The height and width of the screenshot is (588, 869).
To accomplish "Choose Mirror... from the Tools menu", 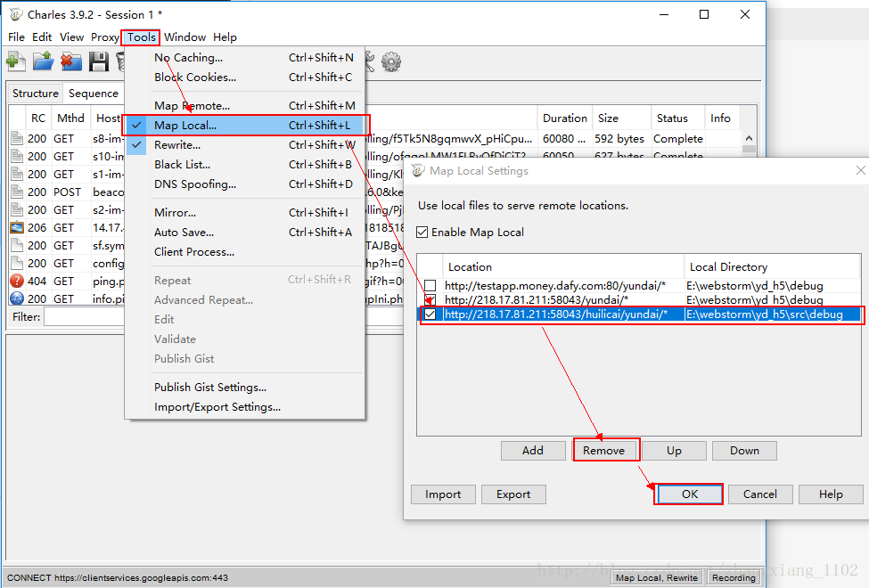I will pos(244,212).
